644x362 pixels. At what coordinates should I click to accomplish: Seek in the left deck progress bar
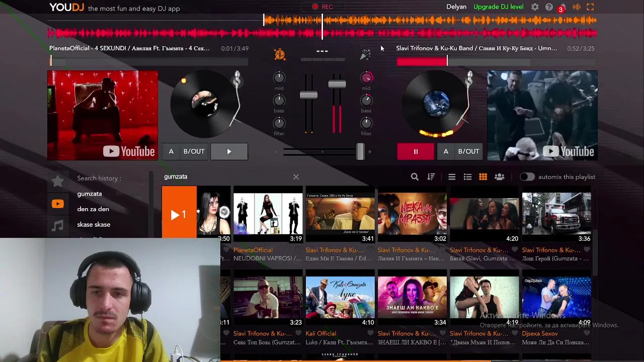click(x=149, y=62)
